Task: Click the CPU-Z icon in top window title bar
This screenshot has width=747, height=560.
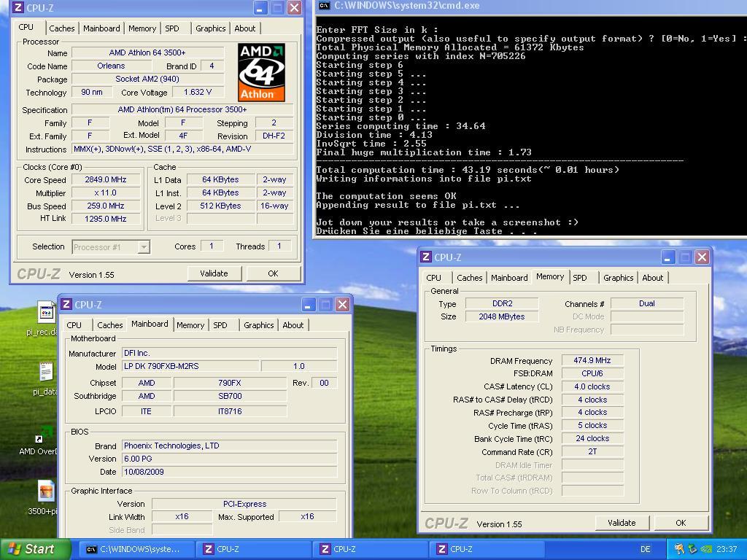Action: [x=18, y=7]
